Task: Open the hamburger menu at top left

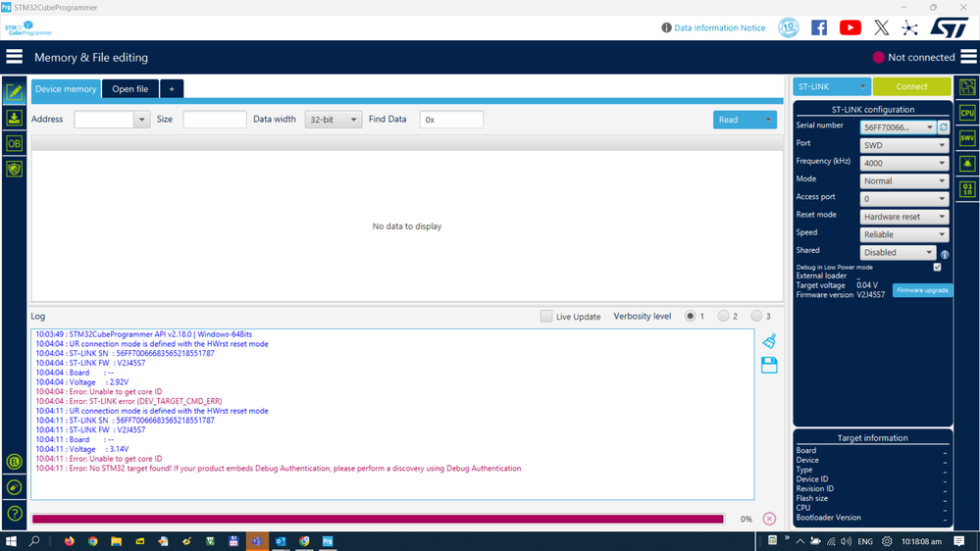Action: 15,57
